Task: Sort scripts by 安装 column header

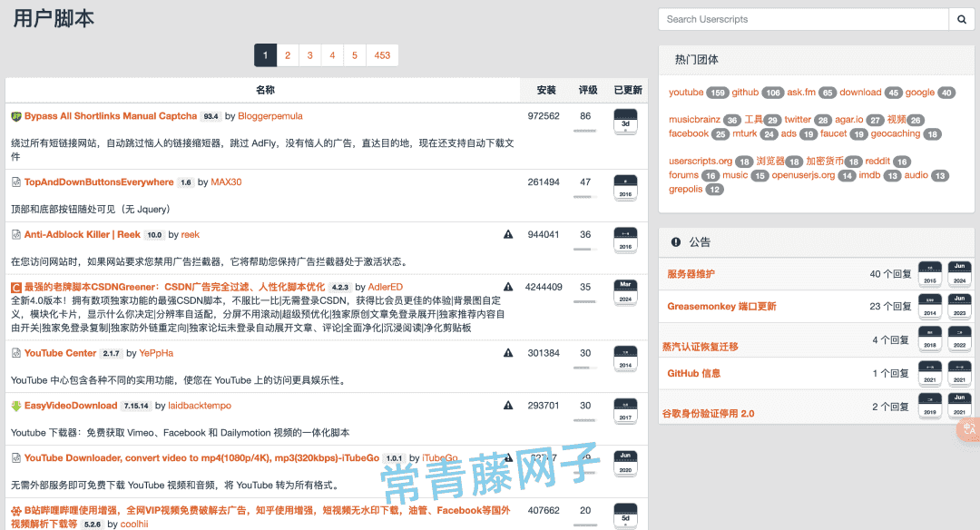Action: [546, 90]
